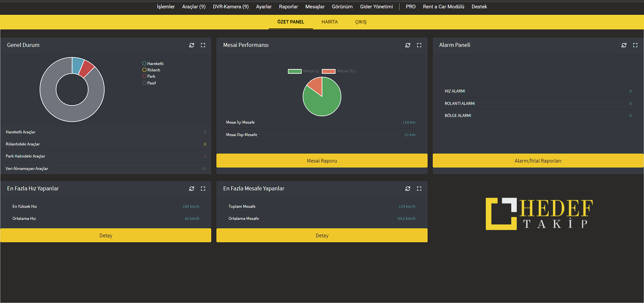Maximize En Fazla Mesafe Yapanlar panel
Image resolution: width=644 pixels, height=303 pixels.
tap(419, 189)
